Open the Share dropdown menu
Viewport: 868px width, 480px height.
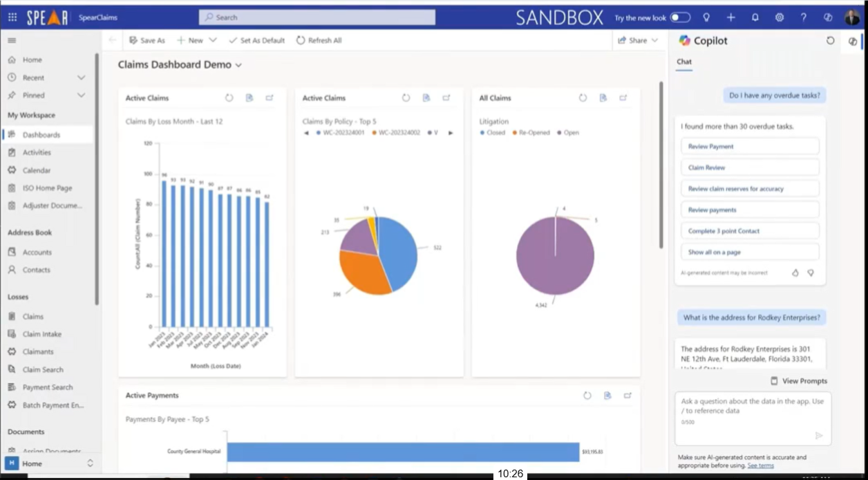tap(654, 41)
